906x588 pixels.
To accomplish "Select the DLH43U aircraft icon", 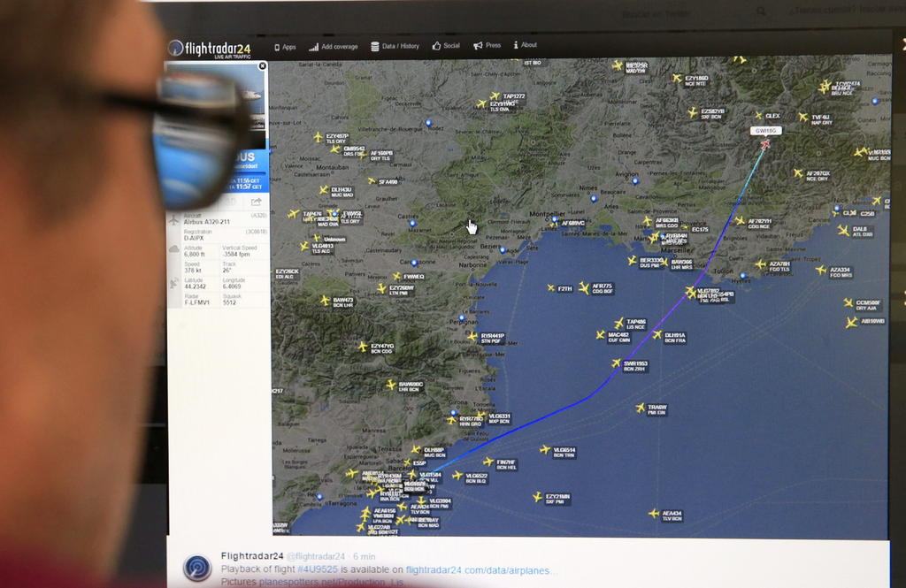I will tap(323, 190).
